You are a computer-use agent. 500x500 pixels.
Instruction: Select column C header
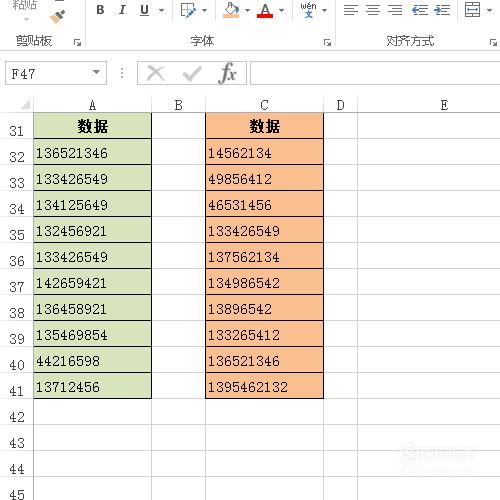[x=264, y=105]
